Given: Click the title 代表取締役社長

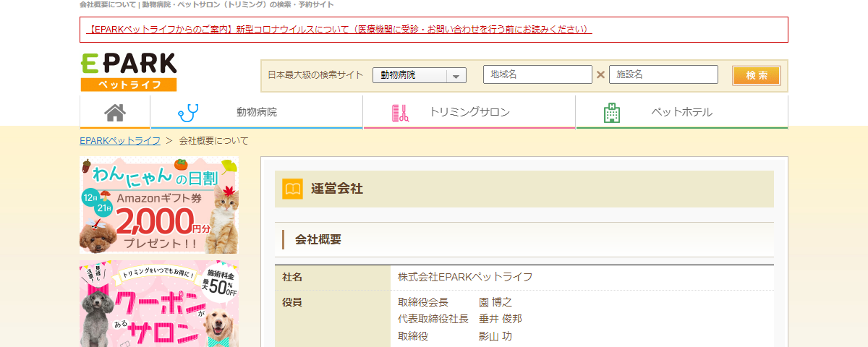Looking at the screenshot, I should click(433, 319).
